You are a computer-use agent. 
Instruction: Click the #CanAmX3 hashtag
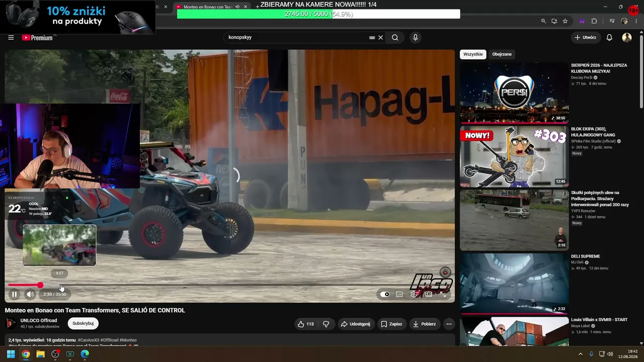pos(88,340)
